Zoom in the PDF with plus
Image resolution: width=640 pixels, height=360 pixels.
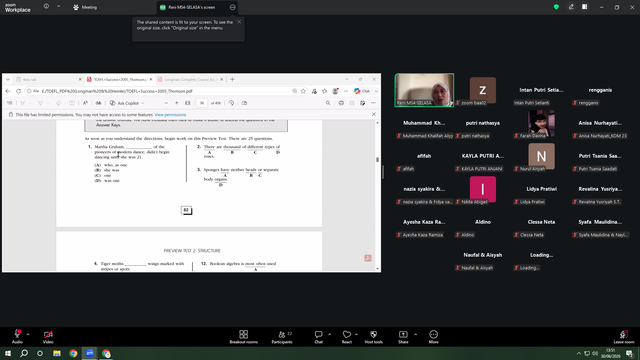[177, 103]
